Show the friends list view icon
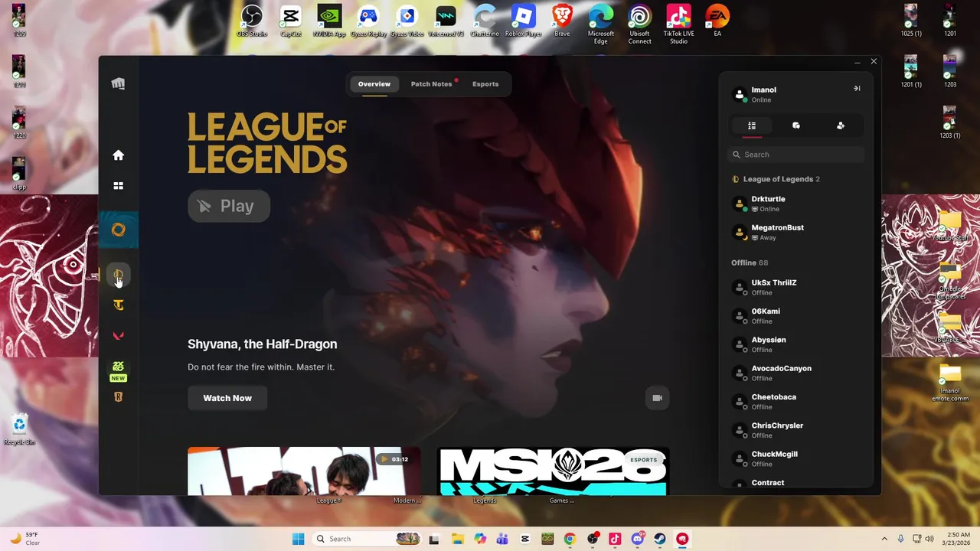Viewport: 980px width, 551px height. coord(752,126)
